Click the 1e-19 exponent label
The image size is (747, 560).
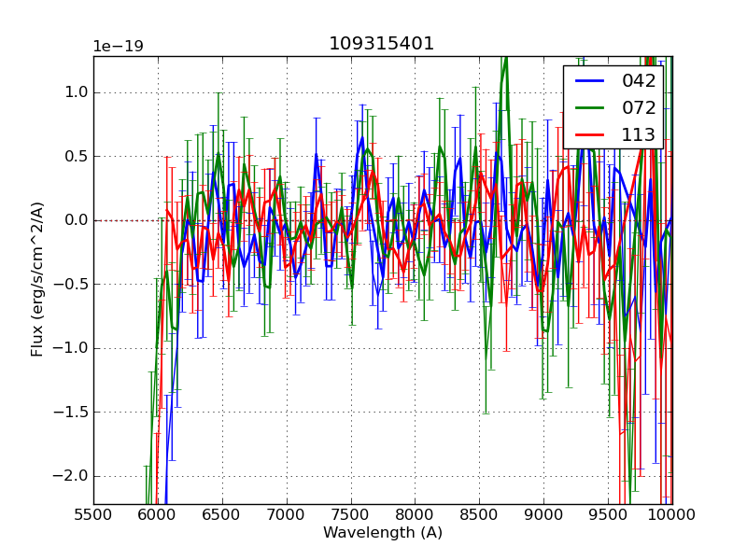click(118, 47)
